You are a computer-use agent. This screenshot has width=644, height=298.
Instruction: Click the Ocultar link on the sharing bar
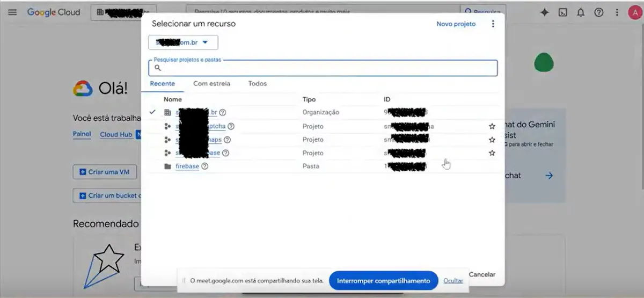(453, 281)
